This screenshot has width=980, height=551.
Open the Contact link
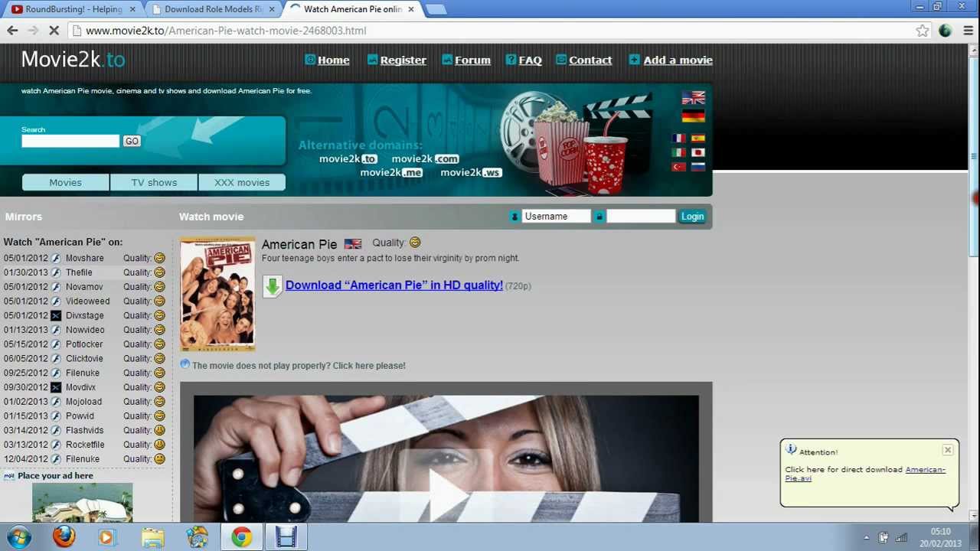pyautogui.click(x=590, y=60)
